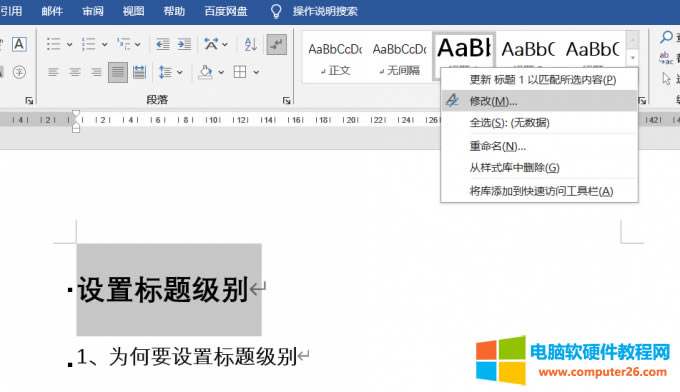The image size is (680, 392).
Task: Click the Line Spacing icon
Action: click(166, 72)
